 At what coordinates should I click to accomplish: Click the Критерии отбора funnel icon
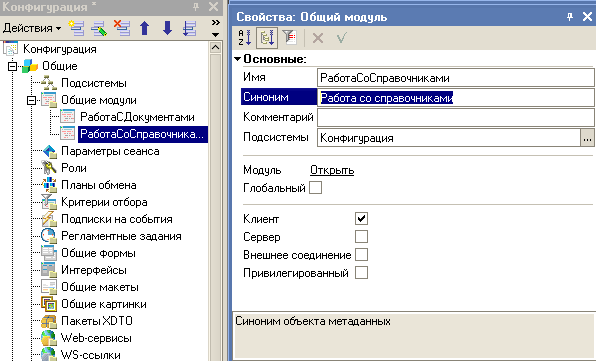click(x=49, y=202)
